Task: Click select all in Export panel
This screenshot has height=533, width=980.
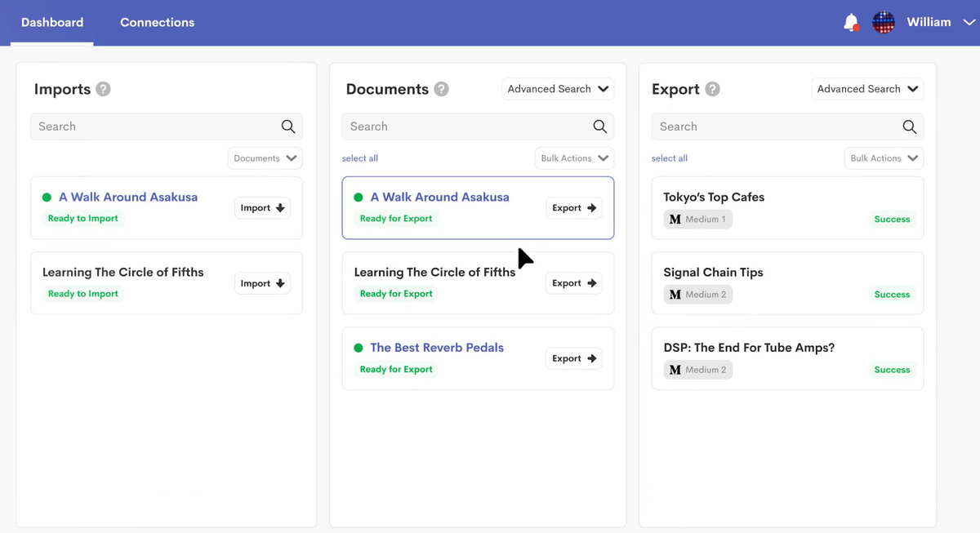Action: pyautogui.click(x=670, y=158)
